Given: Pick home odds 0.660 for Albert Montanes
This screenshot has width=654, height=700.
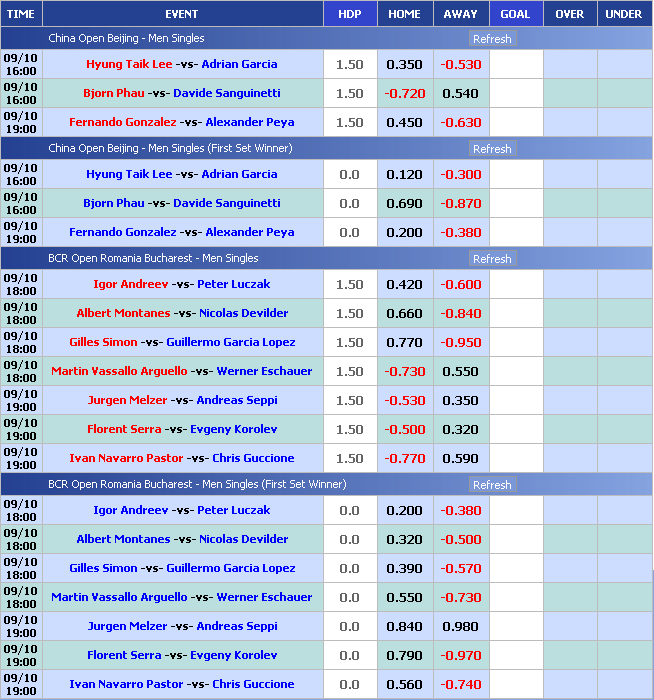Looking at the screenshot, I should [x=404, y=313].
